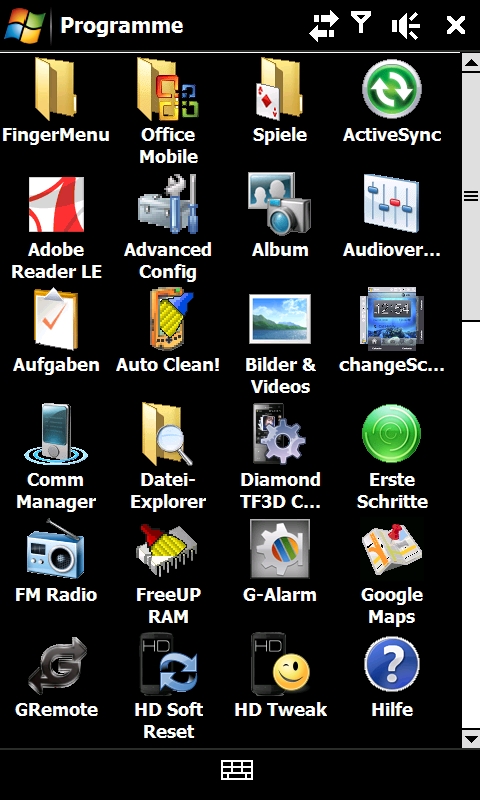Screen dimensions: 480x800
Task: Click the Windows Start flag logo
Action: click(24, 24)
